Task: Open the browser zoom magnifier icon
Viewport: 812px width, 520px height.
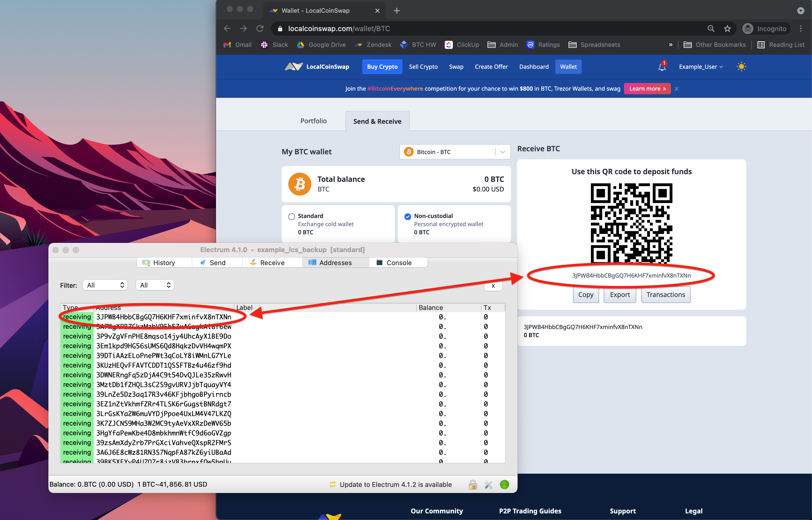Action: pos(711,29)
